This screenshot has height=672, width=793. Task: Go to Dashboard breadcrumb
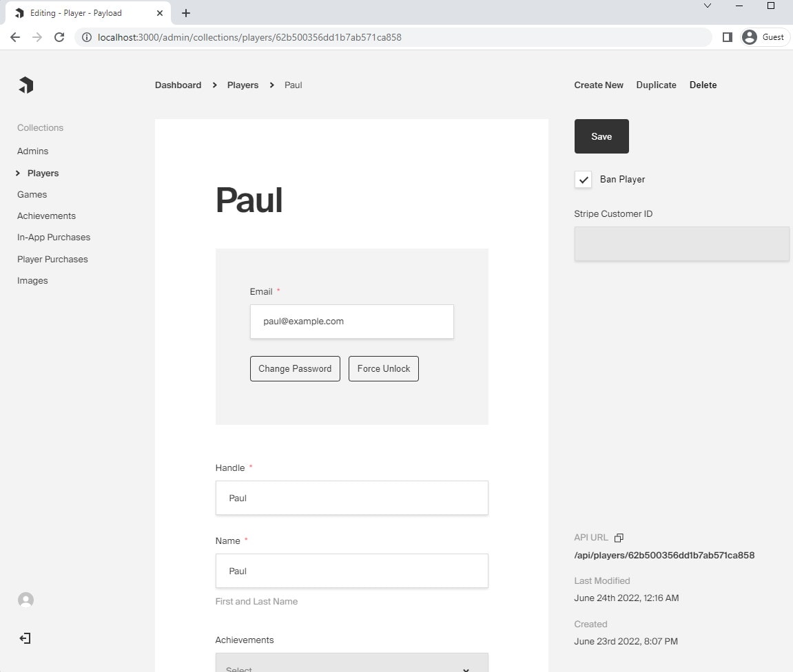[178, 85]
